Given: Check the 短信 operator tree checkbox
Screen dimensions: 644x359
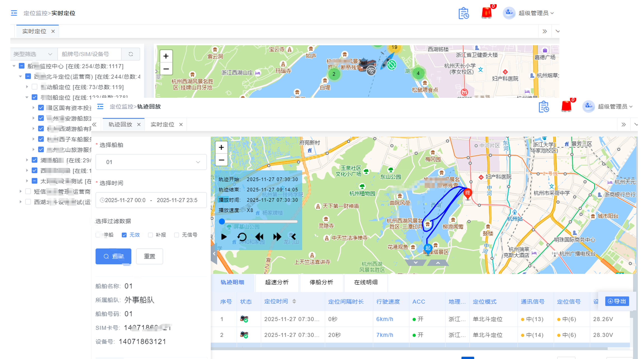Looking at the screenshot, I should point(28,191).
